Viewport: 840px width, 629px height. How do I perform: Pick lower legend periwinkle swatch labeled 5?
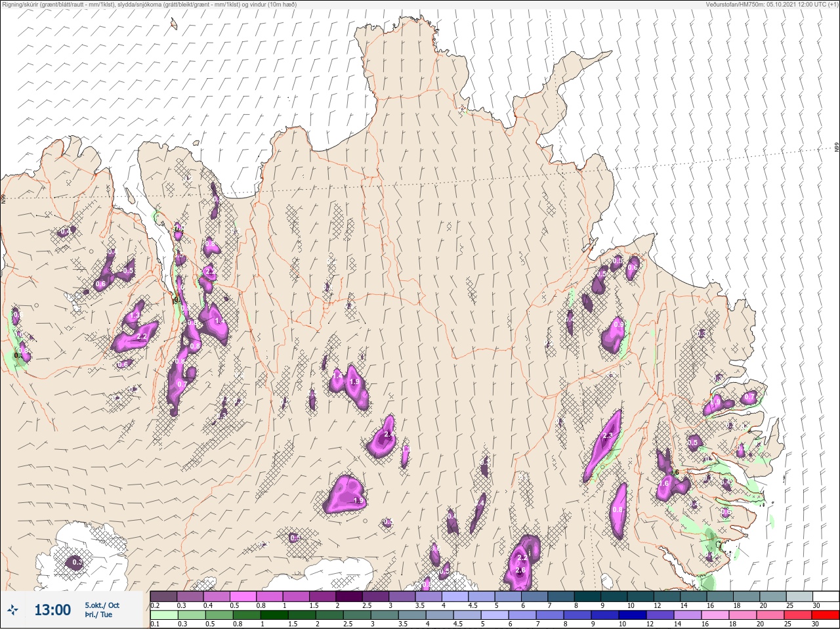(x=495, y=615)
